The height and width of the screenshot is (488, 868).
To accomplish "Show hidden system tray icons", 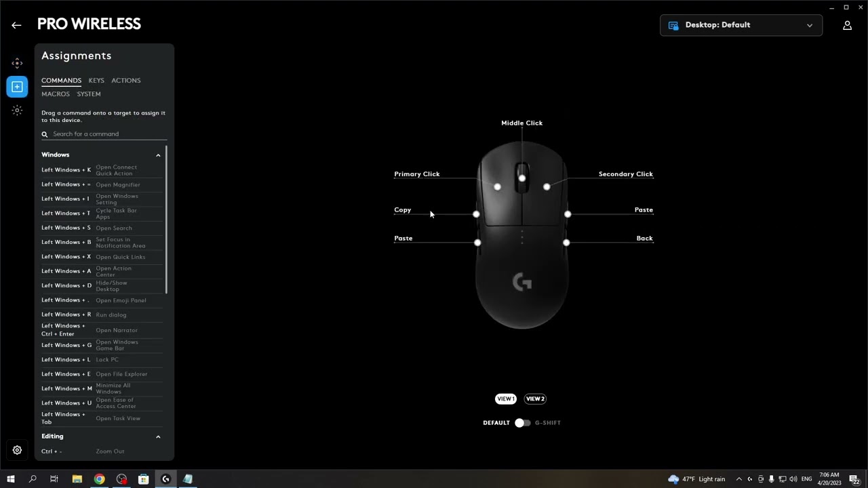I will click(739, 479).
